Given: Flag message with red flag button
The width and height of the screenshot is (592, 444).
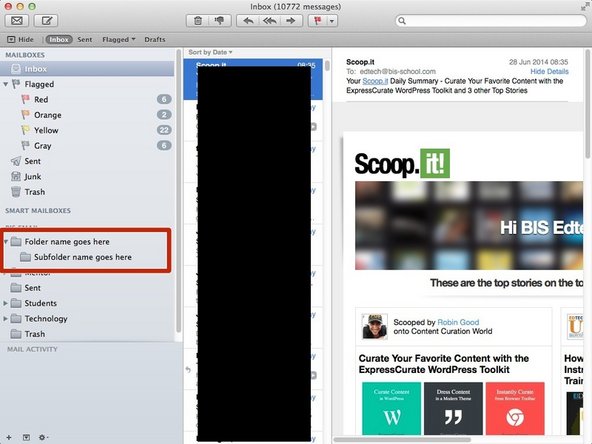Looking at the screenshot, I should [x=318, y=21].
